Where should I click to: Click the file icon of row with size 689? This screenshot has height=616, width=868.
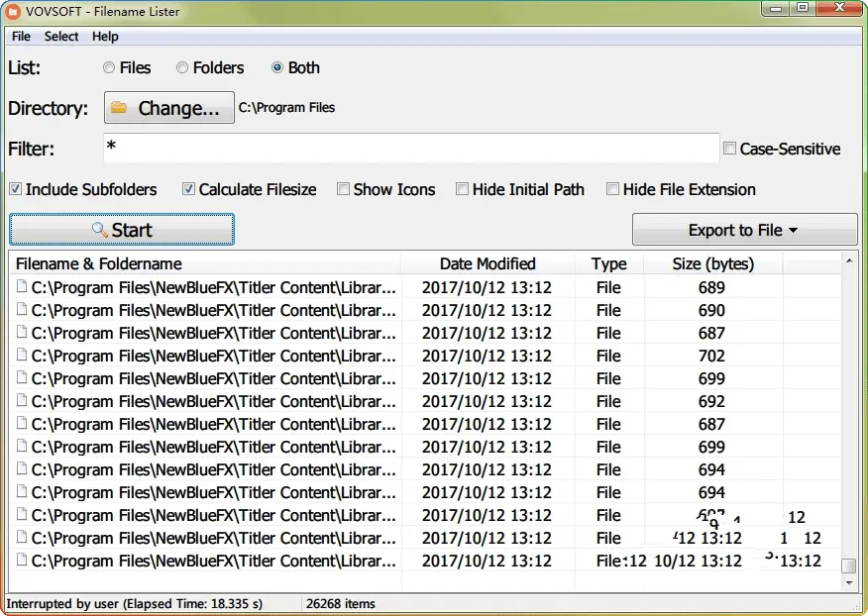(22, 286)
